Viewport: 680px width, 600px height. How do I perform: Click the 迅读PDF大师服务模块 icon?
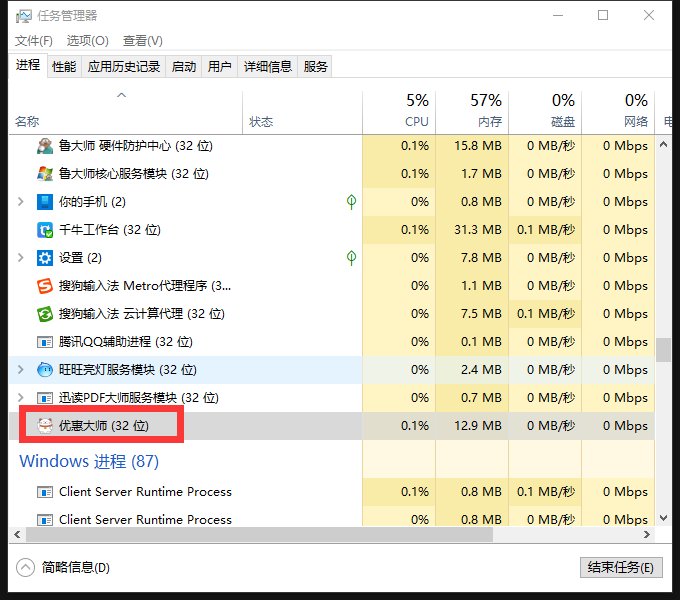(x=45, y=398)
